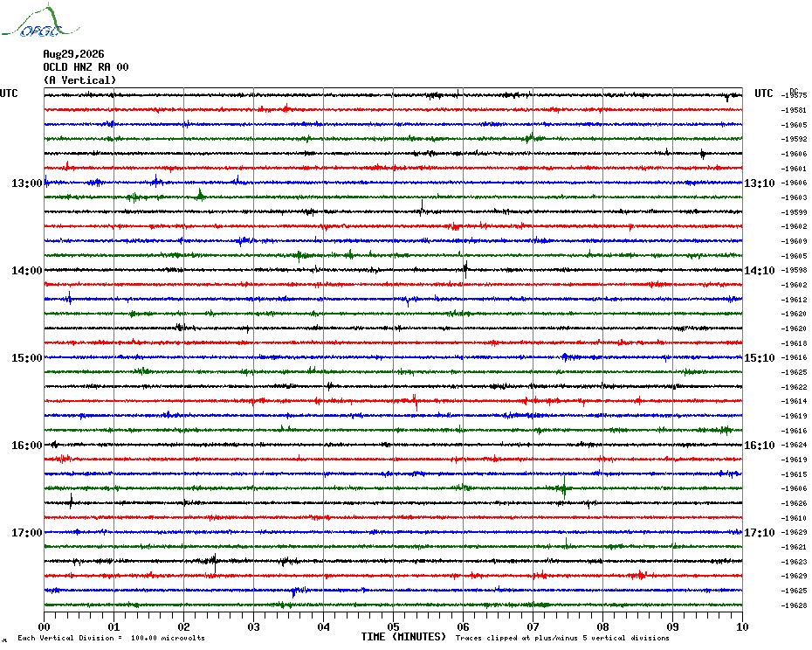Click the DC offset value -19598
The image size is (812, 650).
tap(794, 271)
